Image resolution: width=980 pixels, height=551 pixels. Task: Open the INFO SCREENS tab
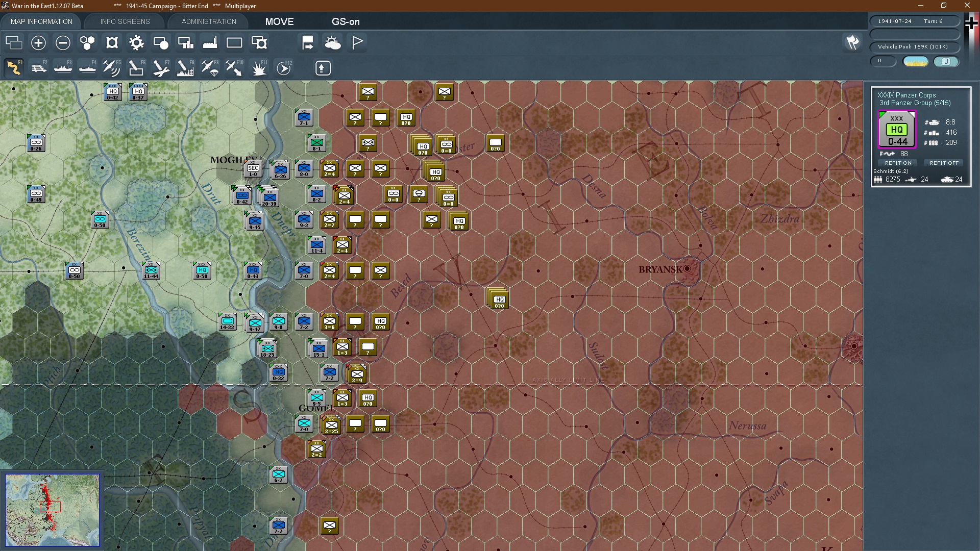[x=125, y=21]
